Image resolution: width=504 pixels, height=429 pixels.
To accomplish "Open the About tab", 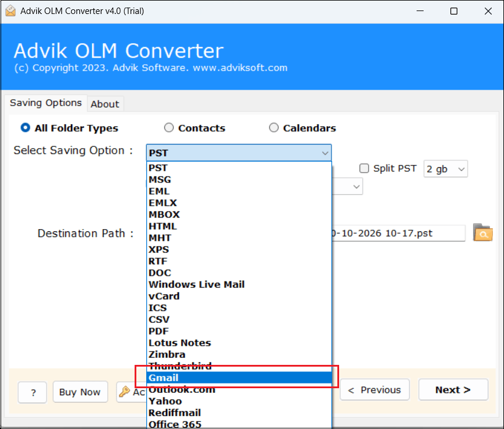I will click(x=105, y=104).
